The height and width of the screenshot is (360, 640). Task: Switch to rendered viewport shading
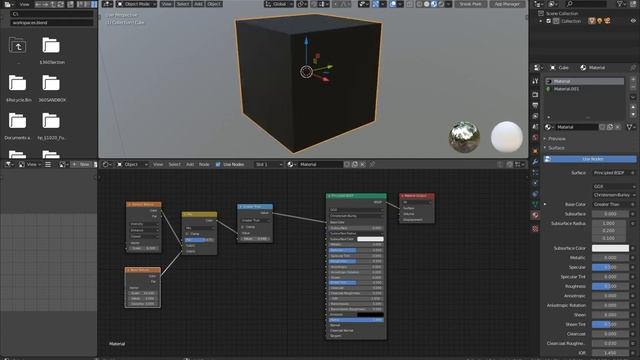pyautogui.click(x=441, y=4)
